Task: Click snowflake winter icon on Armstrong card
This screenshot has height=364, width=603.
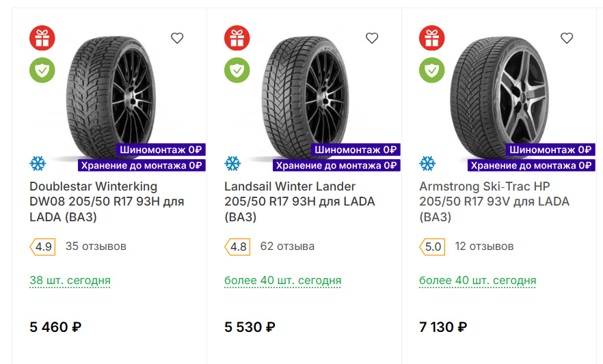Action: (427, 164)
